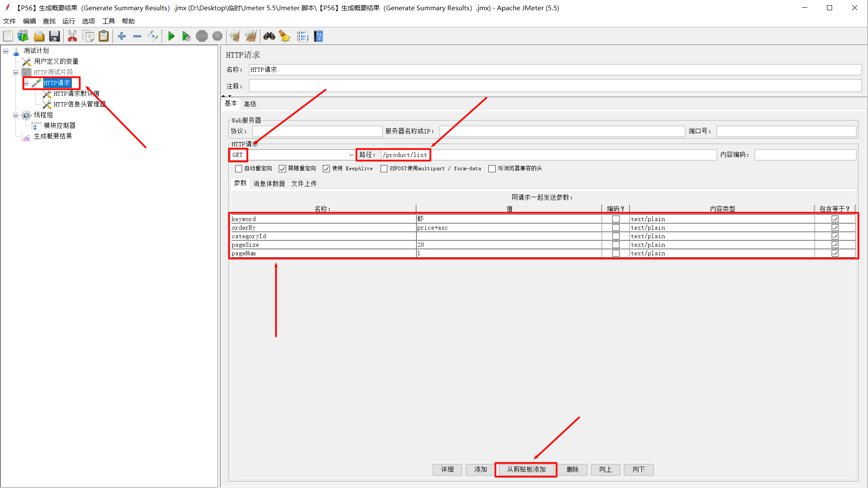Open the Search icon in toolbar
The image size is (868, 488).
pos(269,36)
